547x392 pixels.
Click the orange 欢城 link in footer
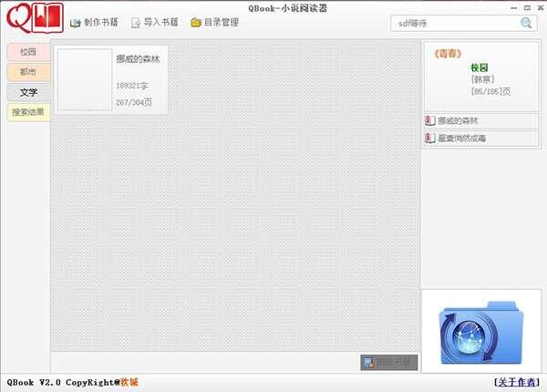point(129,382)
